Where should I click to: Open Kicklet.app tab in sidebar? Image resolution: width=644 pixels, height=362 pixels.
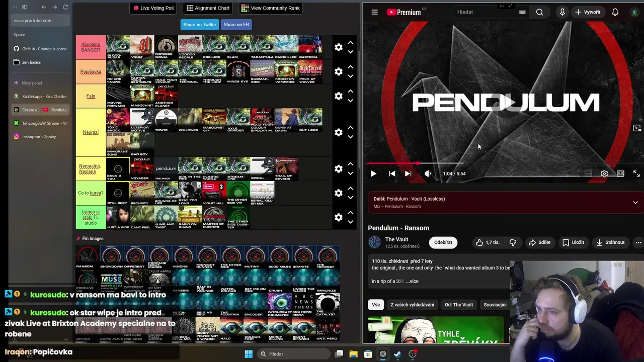click(40, 96)
